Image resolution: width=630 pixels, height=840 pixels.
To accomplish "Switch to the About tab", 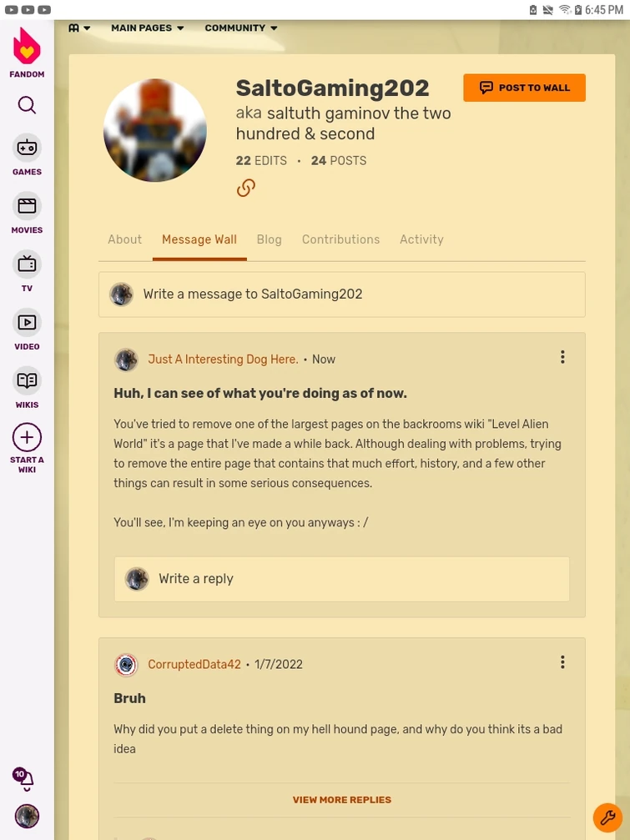I will [x=125, y=239].
